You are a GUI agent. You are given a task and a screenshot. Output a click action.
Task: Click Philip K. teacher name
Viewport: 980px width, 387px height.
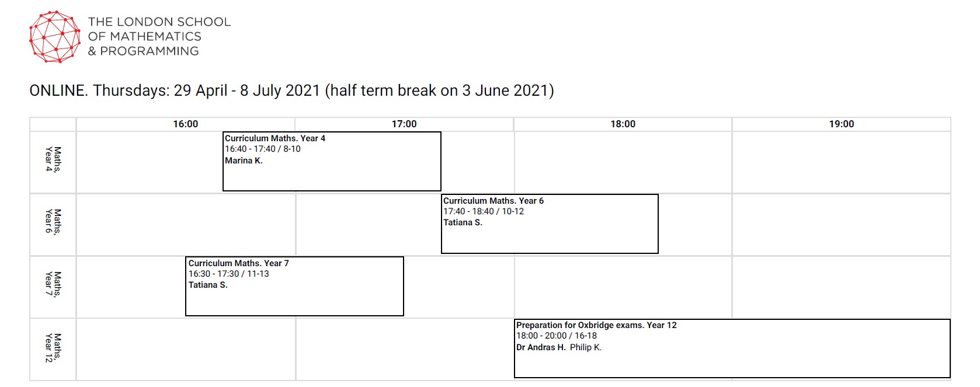(x=586, y=347)
